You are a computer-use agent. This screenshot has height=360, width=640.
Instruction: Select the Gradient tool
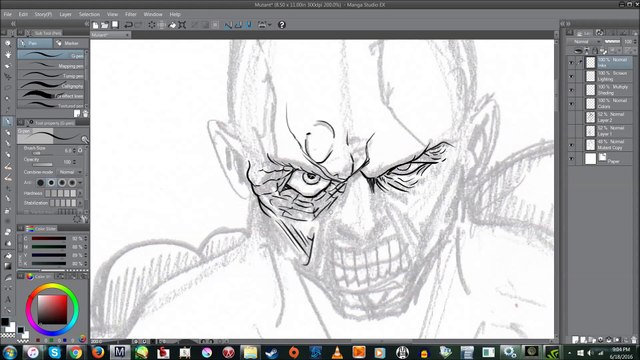coord(8,266)
